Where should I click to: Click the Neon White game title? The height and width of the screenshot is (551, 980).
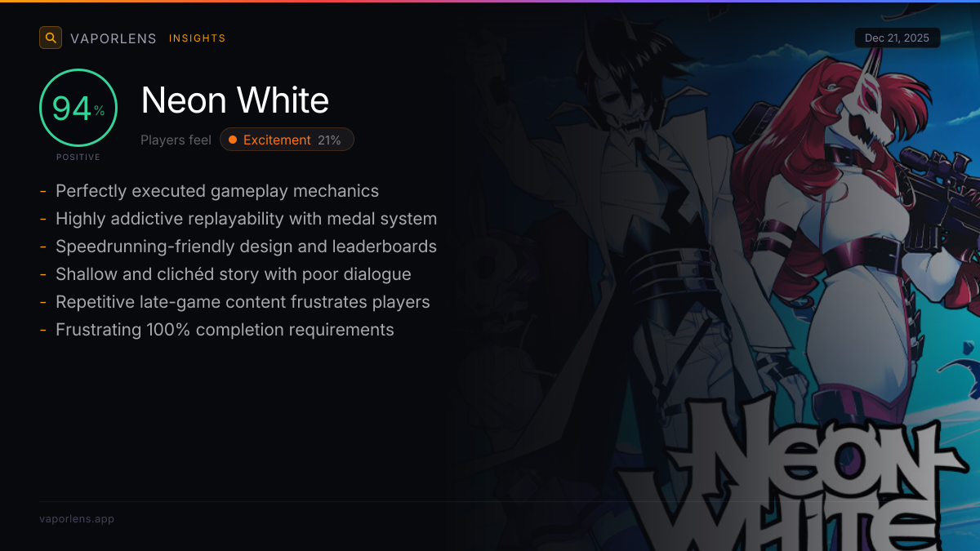tap(235, 100)
